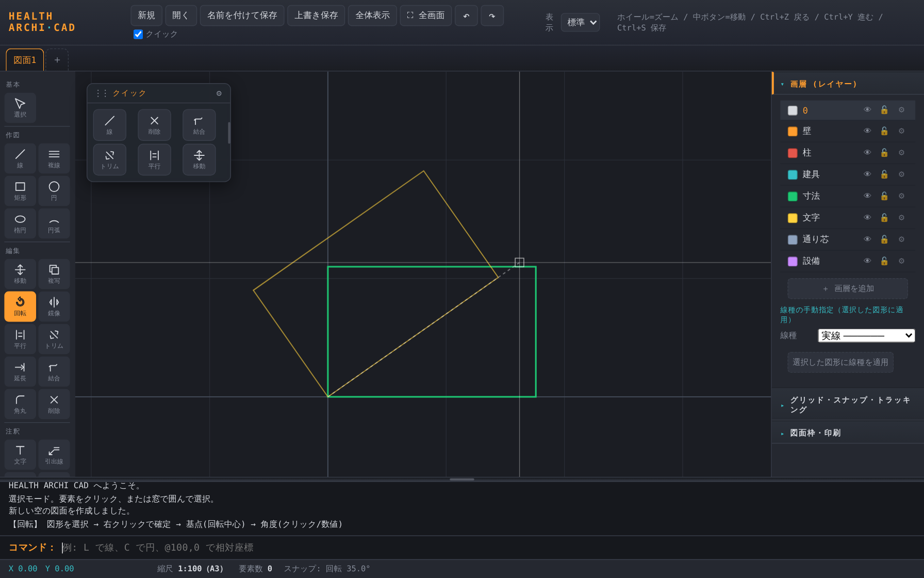Toggle the クイック checkbox
This screenshot has width=924, height=578.
tap(138, 34)
